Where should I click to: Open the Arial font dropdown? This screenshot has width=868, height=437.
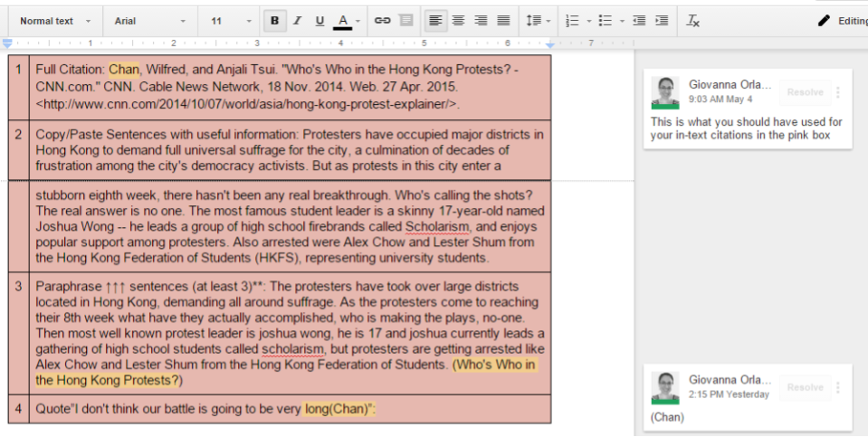pyautogui.click(x=150, y=21)
